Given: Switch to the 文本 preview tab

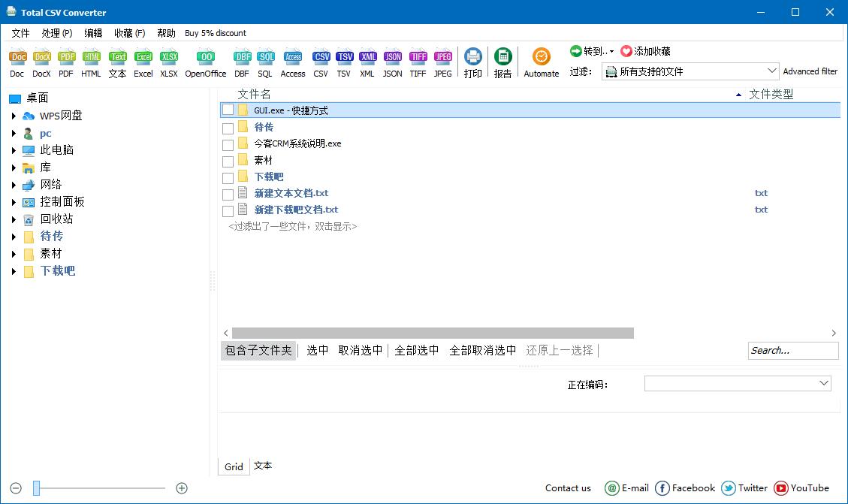Looking at the screenshot, I should 262,466.
